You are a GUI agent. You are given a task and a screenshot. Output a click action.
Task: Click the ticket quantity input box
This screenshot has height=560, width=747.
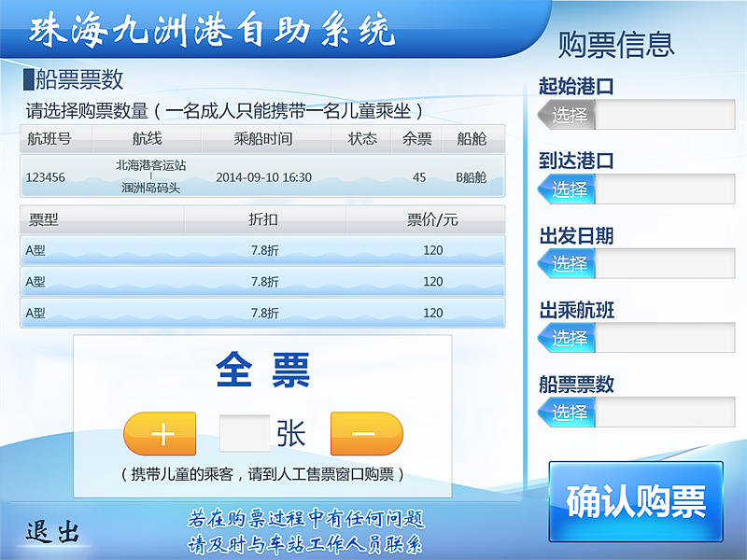[245, 433]
